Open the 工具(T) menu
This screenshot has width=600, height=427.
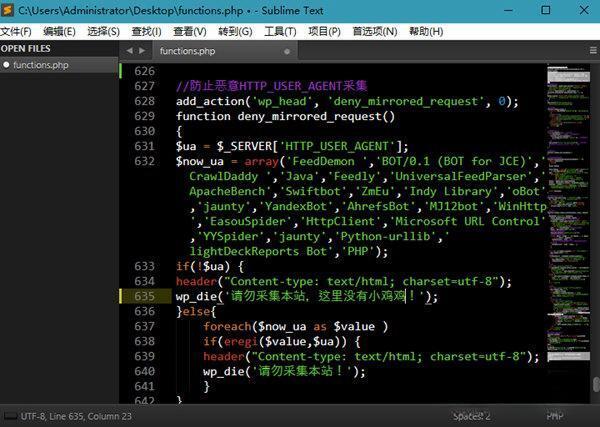pyautogui.click(x=279, y=31)
